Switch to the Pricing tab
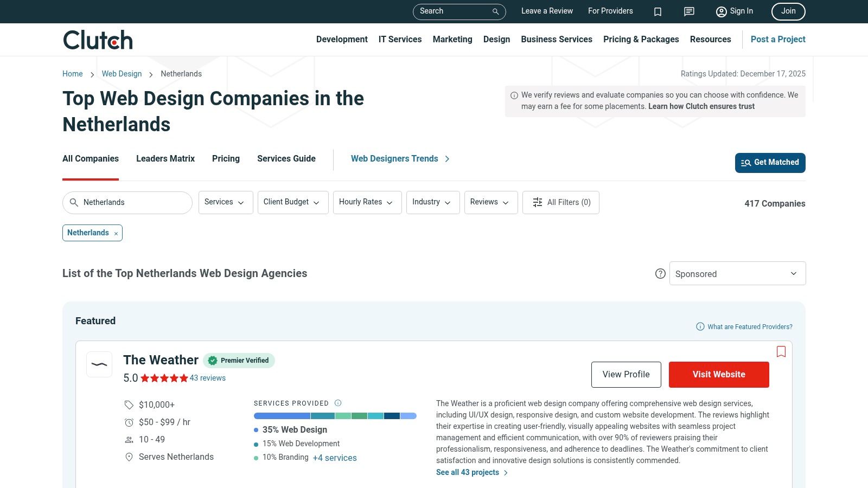The width and height of the screenshot is (868, 488). (226, 159)
